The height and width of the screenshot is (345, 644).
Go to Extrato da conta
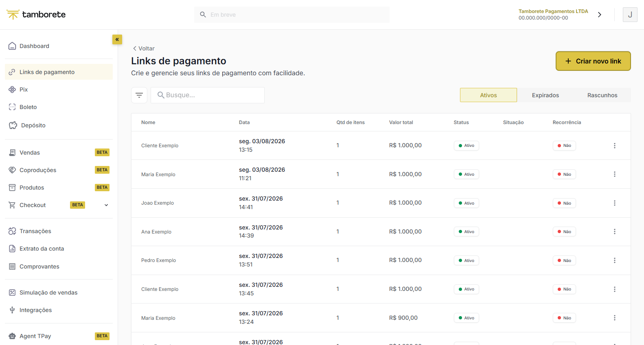pyautogui.click(x=59, y=249)
